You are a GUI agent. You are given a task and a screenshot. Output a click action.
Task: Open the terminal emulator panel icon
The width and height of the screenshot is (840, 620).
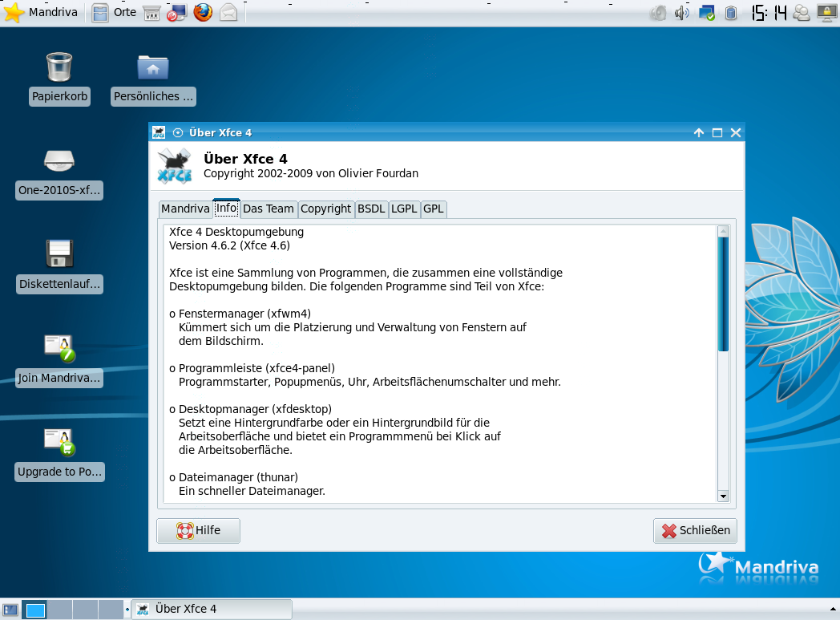(152, 12)
